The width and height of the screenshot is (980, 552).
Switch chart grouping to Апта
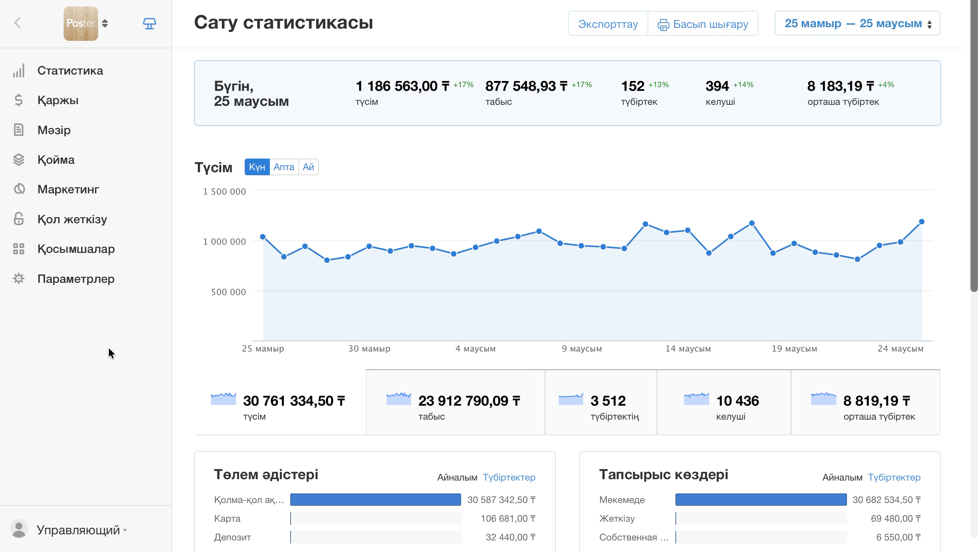[x=284, y=167]
